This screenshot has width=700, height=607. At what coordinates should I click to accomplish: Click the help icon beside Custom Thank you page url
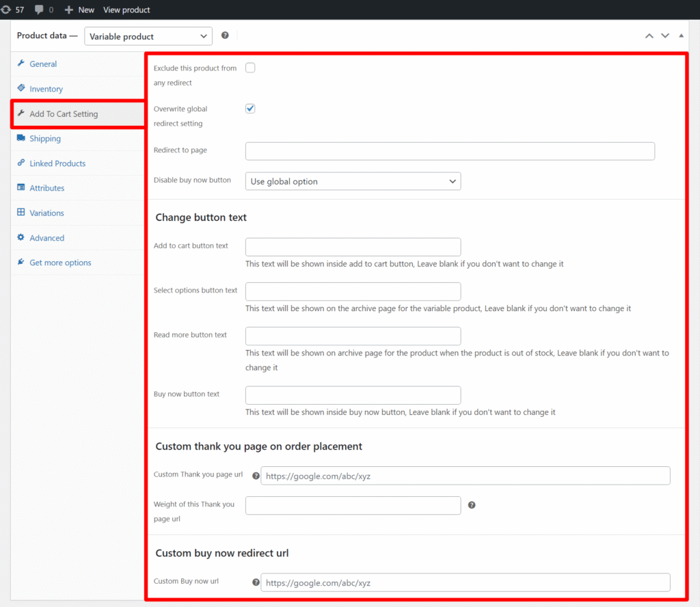[x=256, y=476]
